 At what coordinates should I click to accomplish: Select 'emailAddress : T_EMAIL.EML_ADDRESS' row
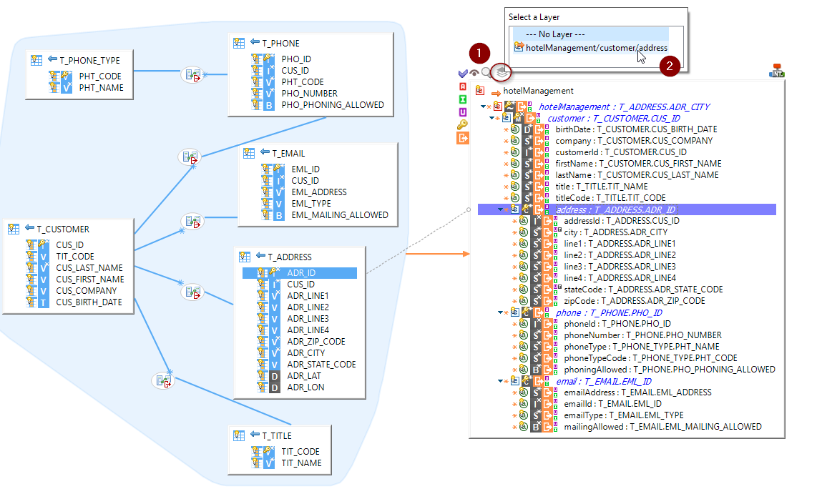[x=637, y=392]
